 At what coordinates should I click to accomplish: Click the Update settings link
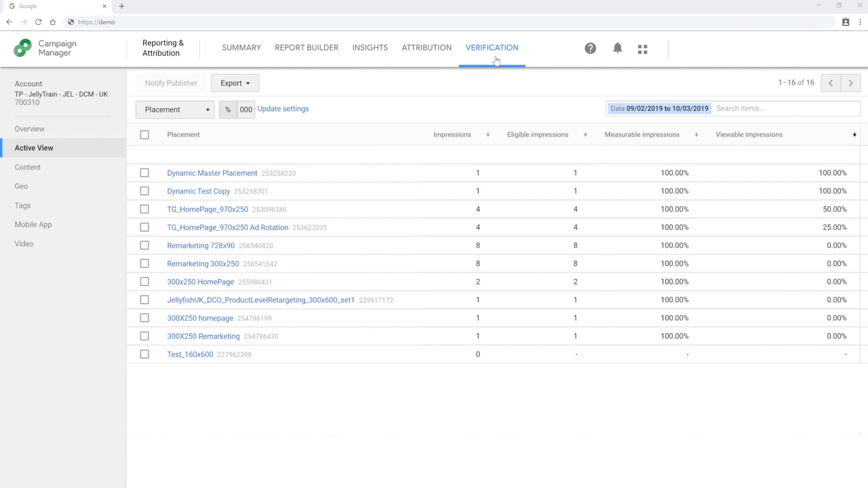[283, 109]
